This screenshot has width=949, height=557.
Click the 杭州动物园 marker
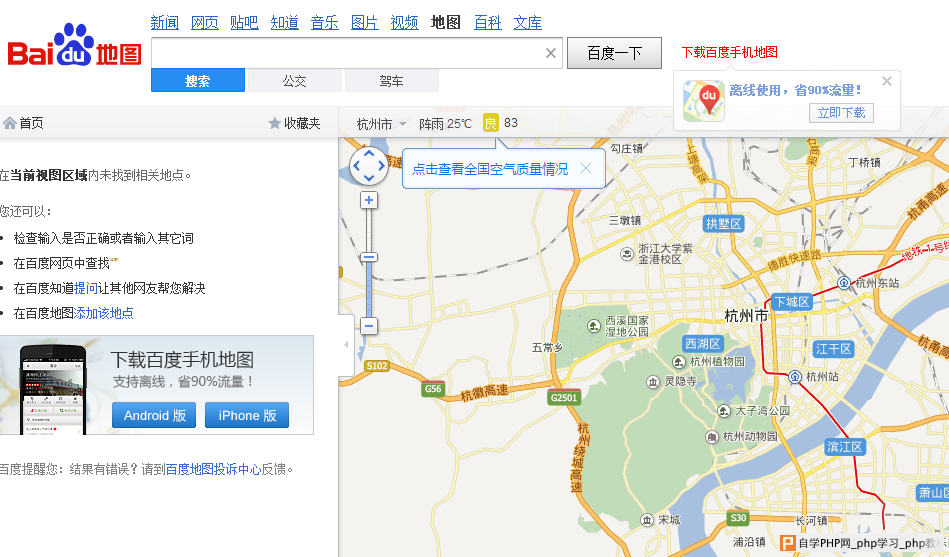(712, 436)
